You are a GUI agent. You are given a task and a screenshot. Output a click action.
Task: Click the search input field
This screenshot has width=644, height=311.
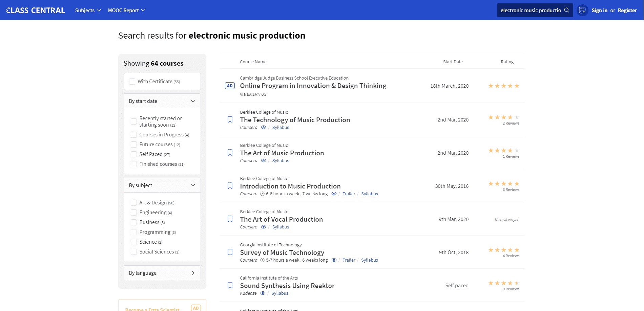tap(531, 10)
